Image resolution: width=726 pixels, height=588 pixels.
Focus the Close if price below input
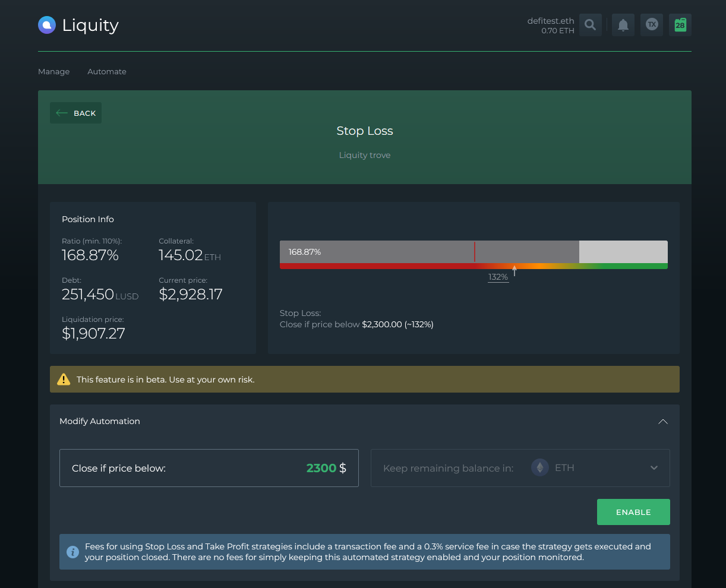click(x=209, y=468)
